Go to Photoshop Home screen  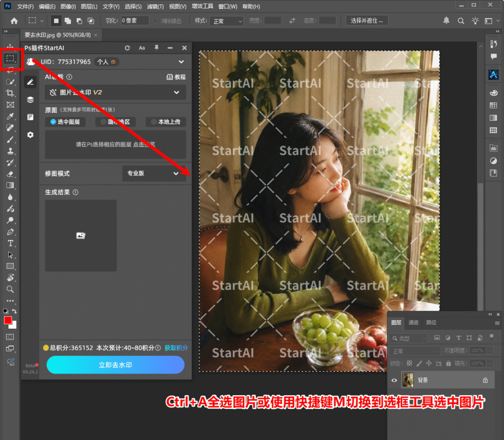point(14,21)
